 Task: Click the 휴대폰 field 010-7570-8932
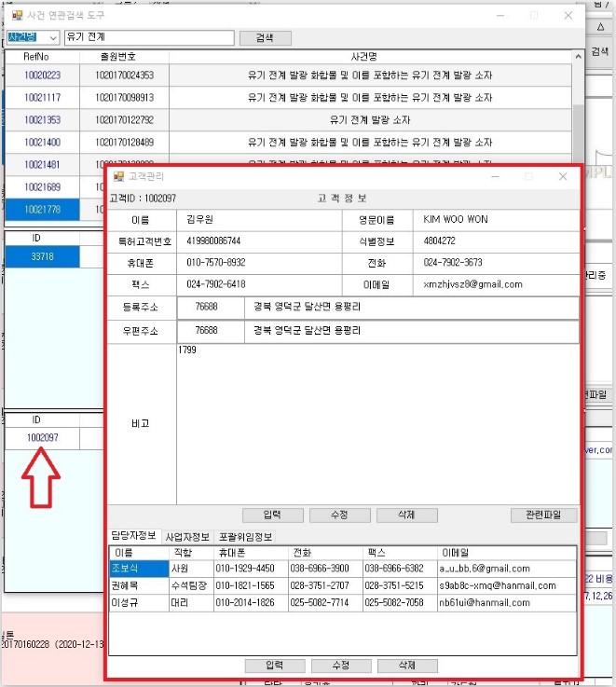[x=259, y=263]
